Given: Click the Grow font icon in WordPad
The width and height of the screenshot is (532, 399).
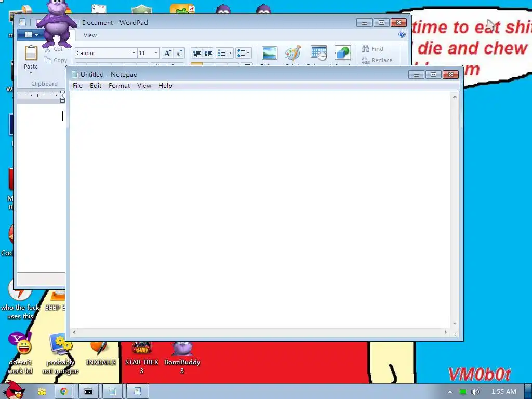Looking at the screenshot, I should coord(167,53).
